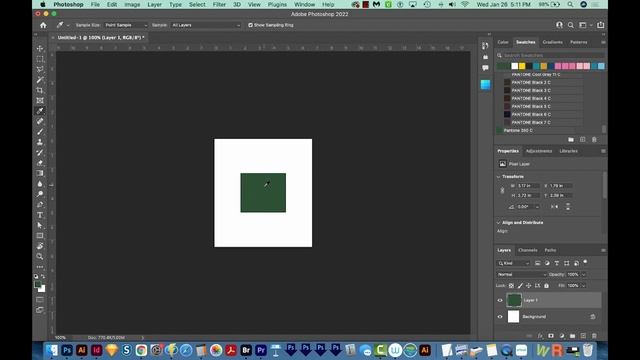Select the Spot Healing Brush tool

pyautogui.click(x=40, y=121)
